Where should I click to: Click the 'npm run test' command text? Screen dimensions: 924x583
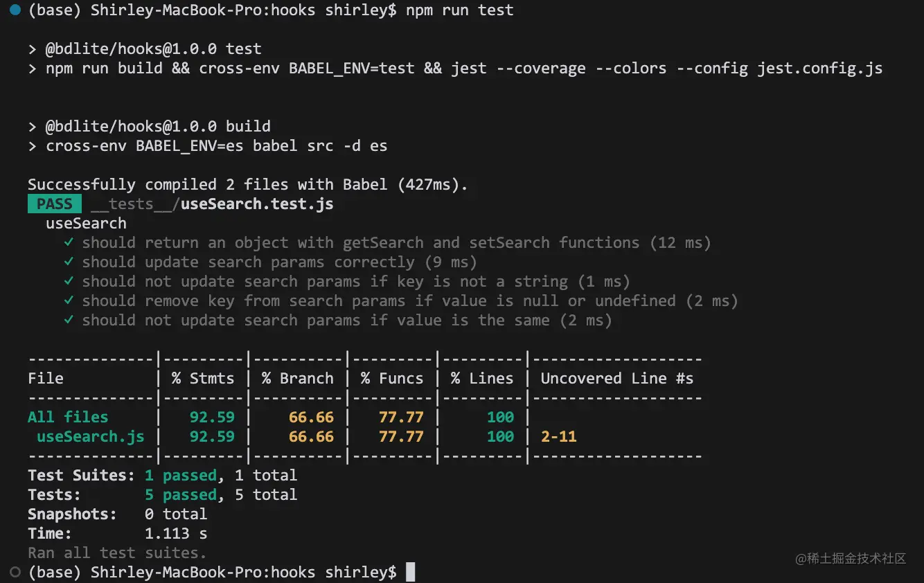pyautogui.click(x=460, y=10)
